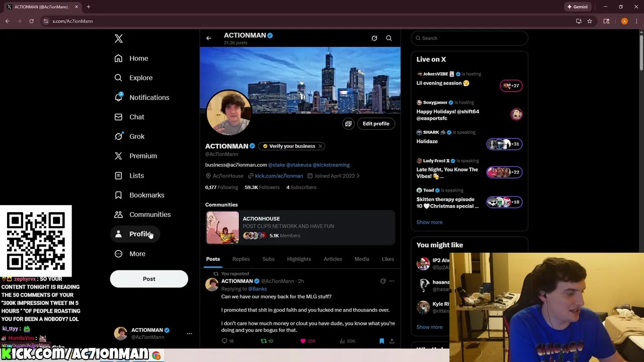Click Edit profile

[x=376, y=124]
